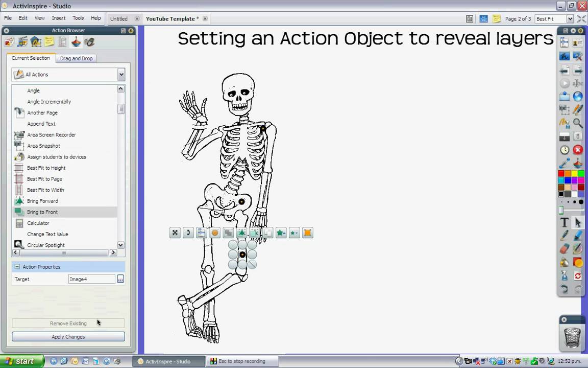Open the Tools menu

pyautogui.click(x=78, y=18)
